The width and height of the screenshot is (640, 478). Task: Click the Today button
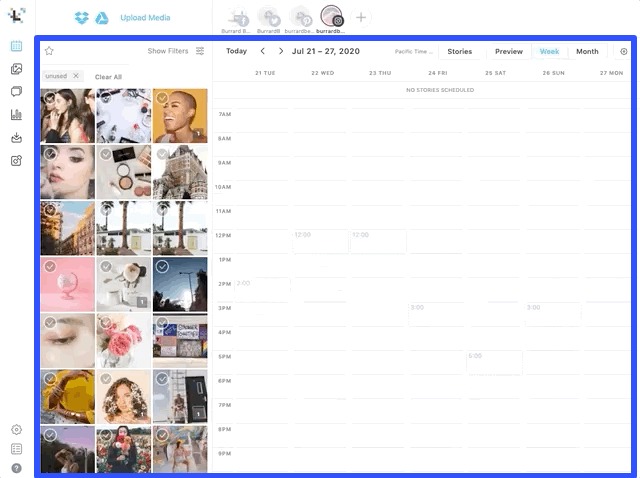(x=236, y=51)
